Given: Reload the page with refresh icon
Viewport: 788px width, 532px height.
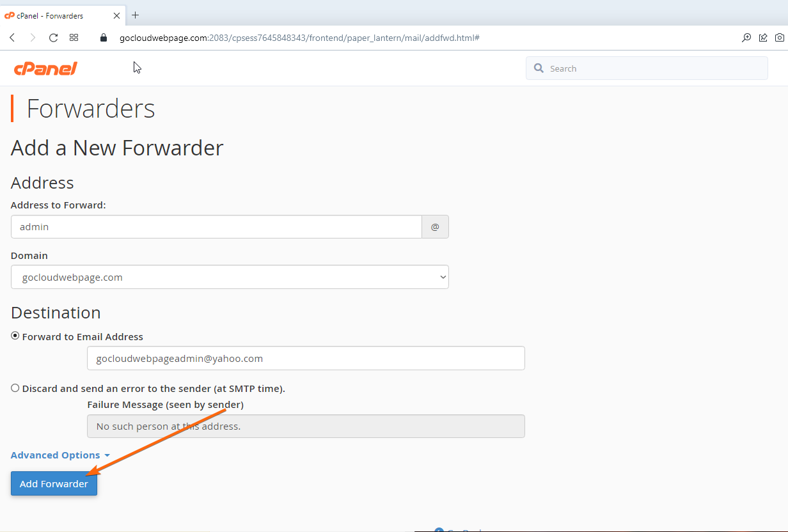Looking at the screenshot, I should (54, 38).
